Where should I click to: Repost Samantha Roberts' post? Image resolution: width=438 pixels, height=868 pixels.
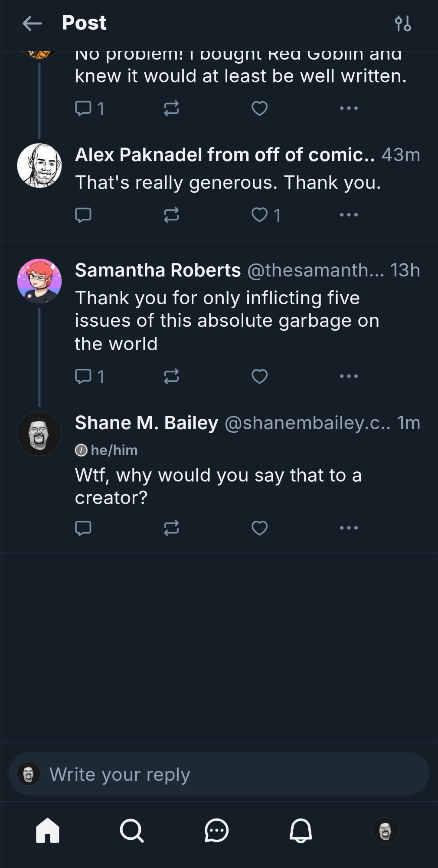coord(171,376)
